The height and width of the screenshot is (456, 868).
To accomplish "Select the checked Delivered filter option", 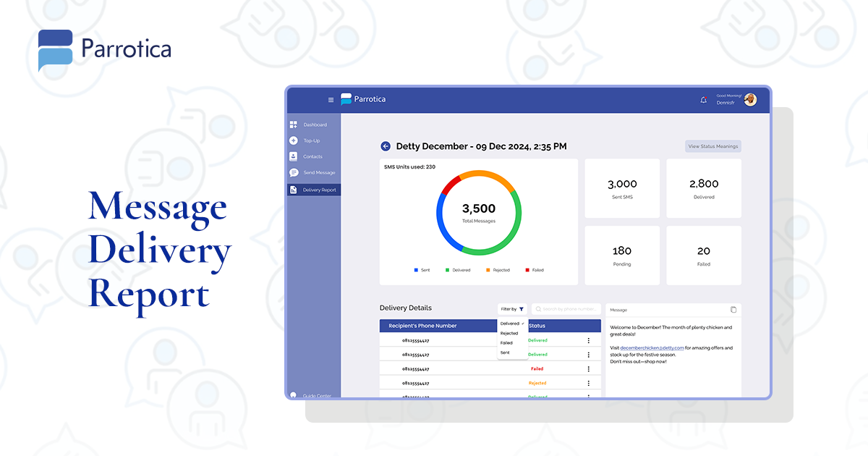I will point(510,324).
